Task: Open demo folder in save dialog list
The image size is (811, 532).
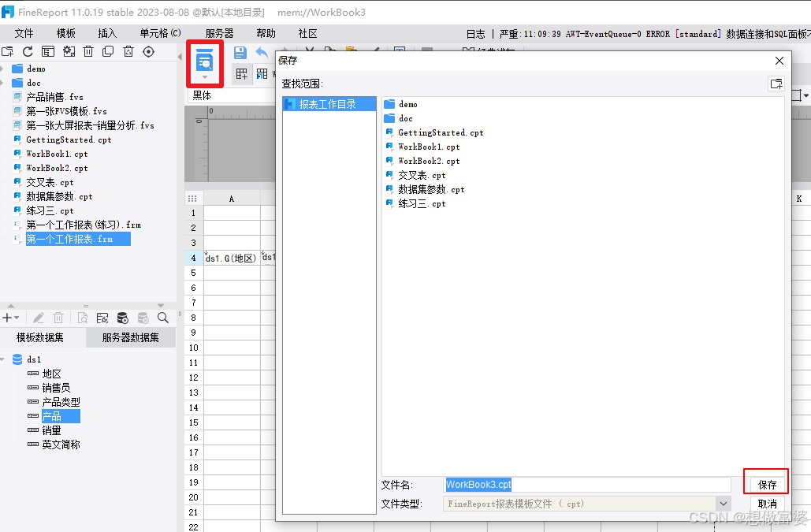Action: [408, 104]
